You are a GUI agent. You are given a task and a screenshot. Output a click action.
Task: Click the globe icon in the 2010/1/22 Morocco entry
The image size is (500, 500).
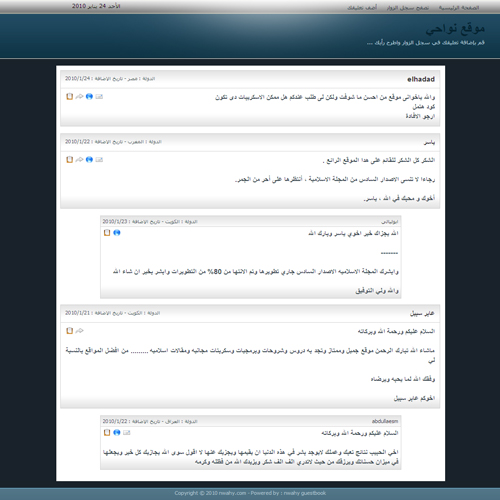[89, 159]
